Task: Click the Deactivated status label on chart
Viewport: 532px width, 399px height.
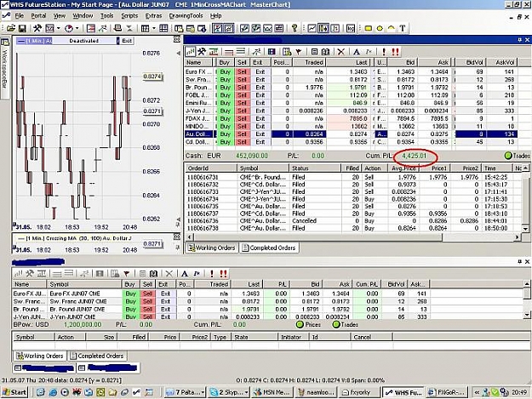Action: 83,41
